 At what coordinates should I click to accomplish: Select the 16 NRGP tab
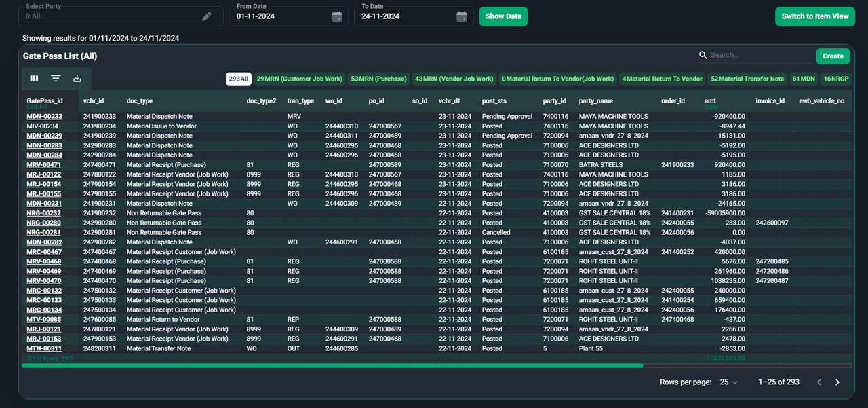point(836,79)
